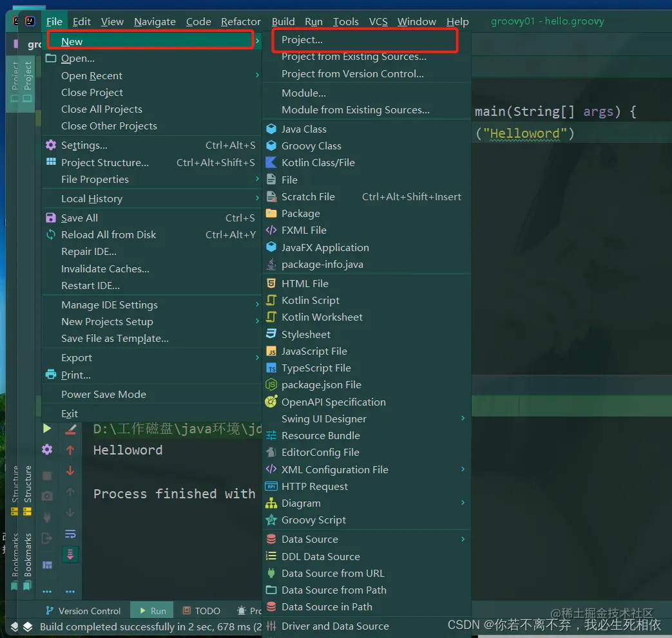This screenshot has width=672, height=638.
Task: Open the Edit menu
Action: tap(81, 21)
